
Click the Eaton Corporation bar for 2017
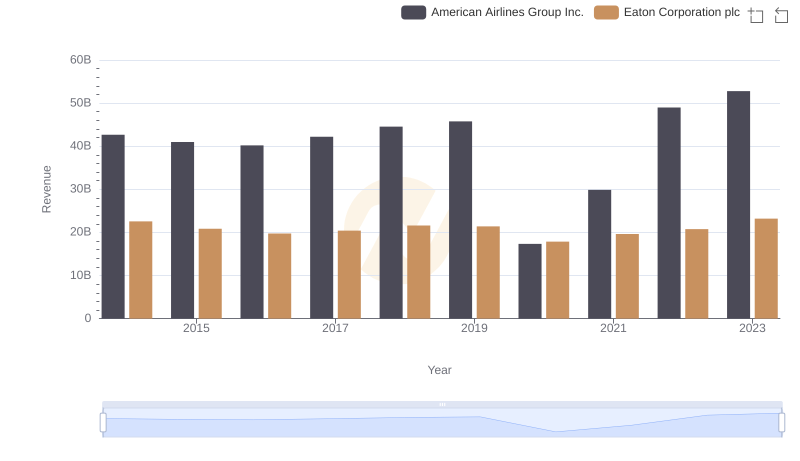pos(349,274)
